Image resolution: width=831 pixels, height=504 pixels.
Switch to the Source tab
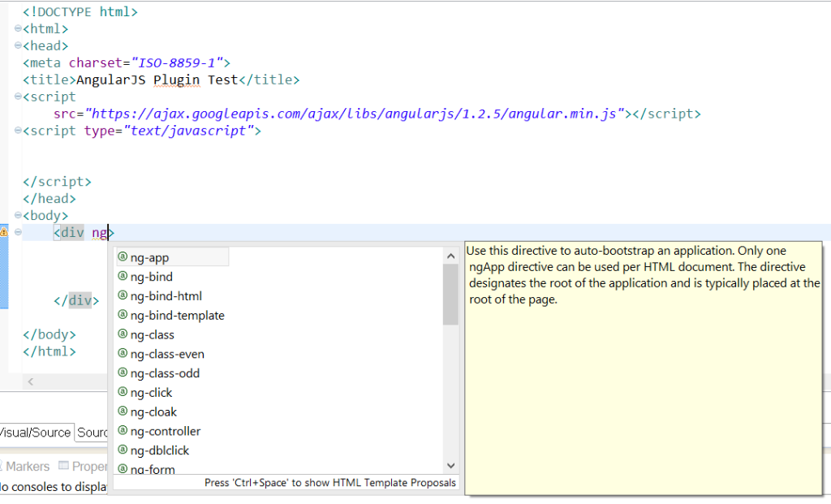pos(92,433)
